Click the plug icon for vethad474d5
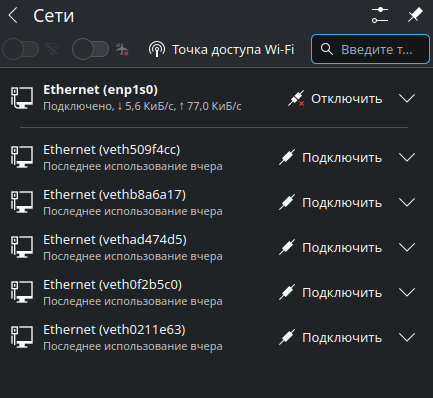 (287, 247)
